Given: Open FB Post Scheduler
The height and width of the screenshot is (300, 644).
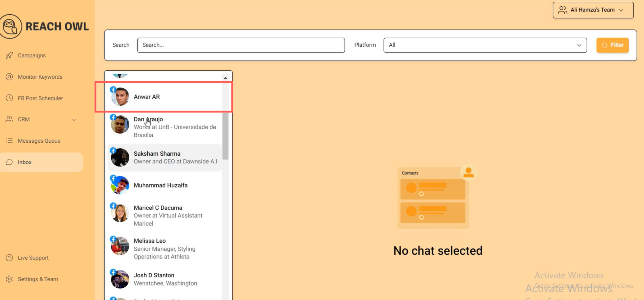Looking at the screenshot, I should 40,98.
